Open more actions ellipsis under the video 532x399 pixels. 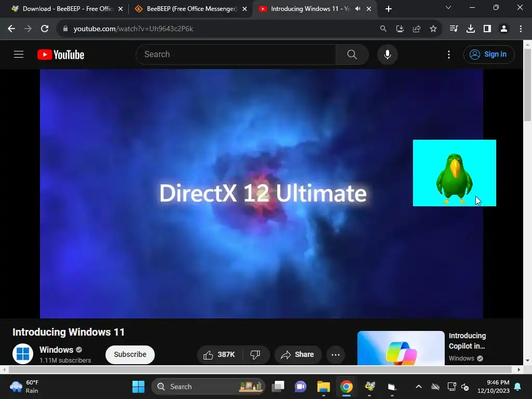point(336,354)
